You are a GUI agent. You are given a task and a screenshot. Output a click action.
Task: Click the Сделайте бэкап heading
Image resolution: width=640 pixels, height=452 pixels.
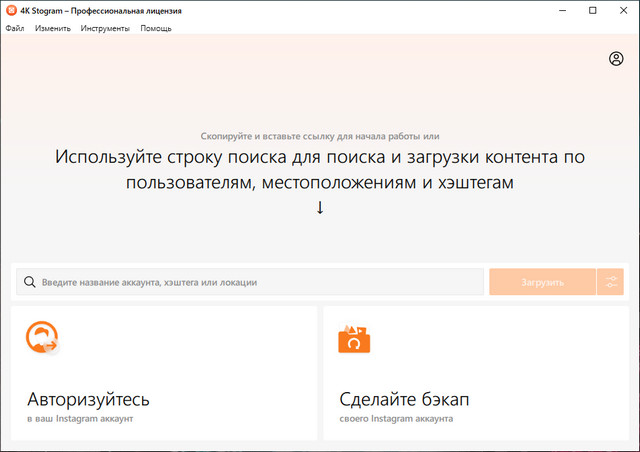coord(404,400)
